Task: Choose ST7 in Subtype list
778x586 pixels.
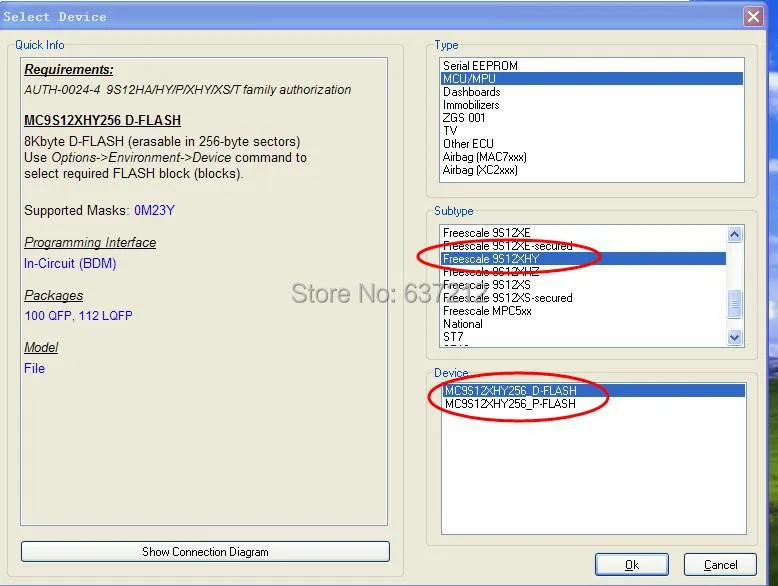Action: click(x=584, y=337)
